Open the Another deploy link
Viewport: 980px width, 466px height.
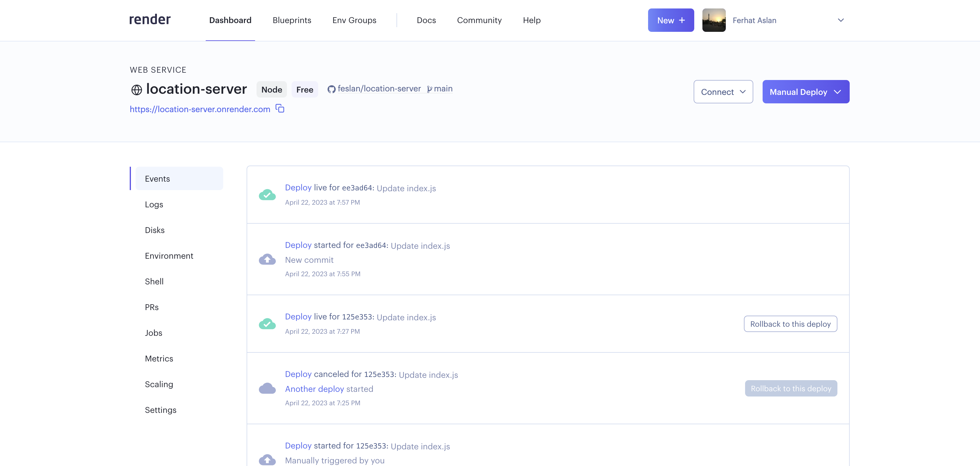315,389
